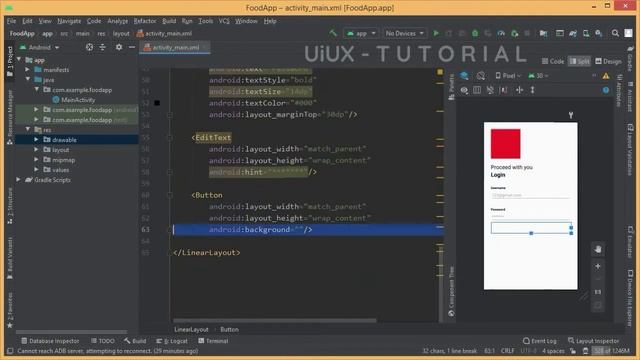This screenshot has height=360, width=640.
Task: Click the red image in layout preview
Action: (x=505, y=144)
